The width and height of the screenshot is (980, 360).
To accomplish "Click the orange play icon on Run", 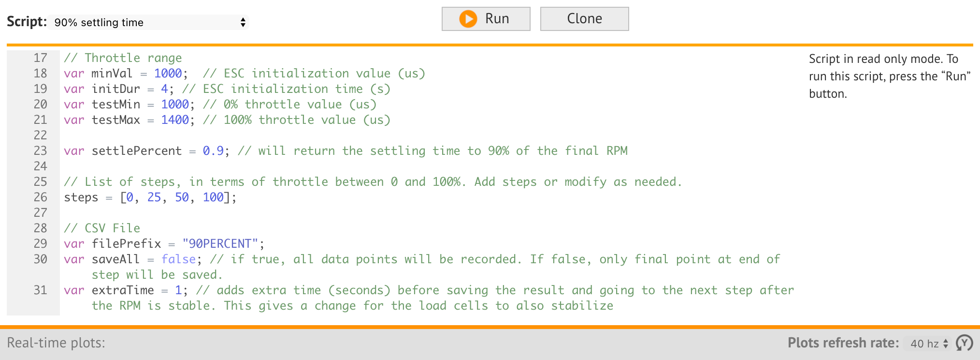I will coord(468,18).
